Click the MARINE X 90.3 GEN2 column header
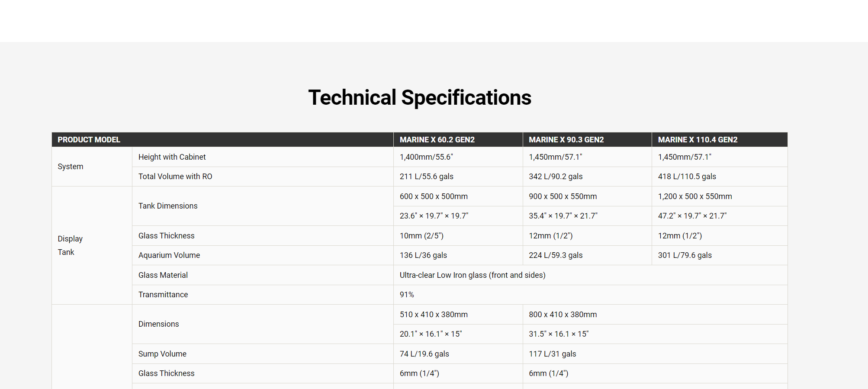 coord(587,140)
